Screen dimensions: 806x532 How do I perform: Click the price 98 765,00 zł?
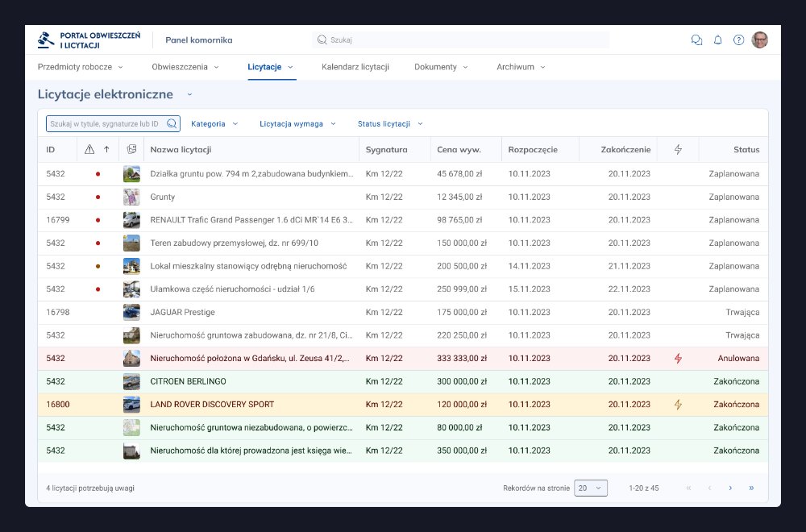pyautogui.click(x=459, y=220)
